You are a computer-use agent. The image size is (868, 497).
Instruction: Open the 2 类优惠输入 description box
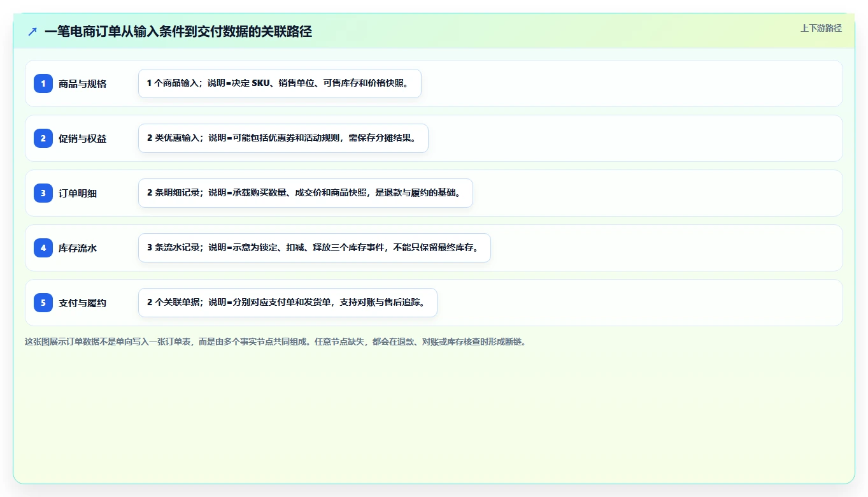(283, 138)
